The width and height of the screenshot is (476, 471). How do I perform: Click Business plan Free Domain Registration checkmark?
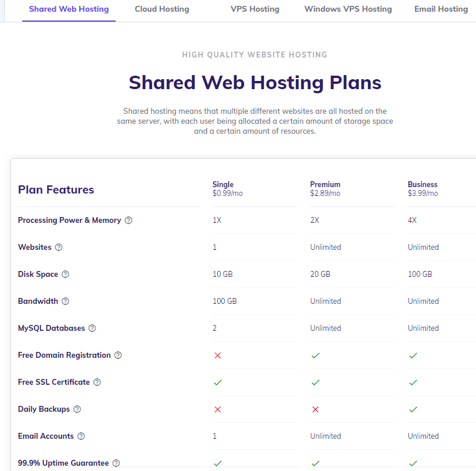413,355
